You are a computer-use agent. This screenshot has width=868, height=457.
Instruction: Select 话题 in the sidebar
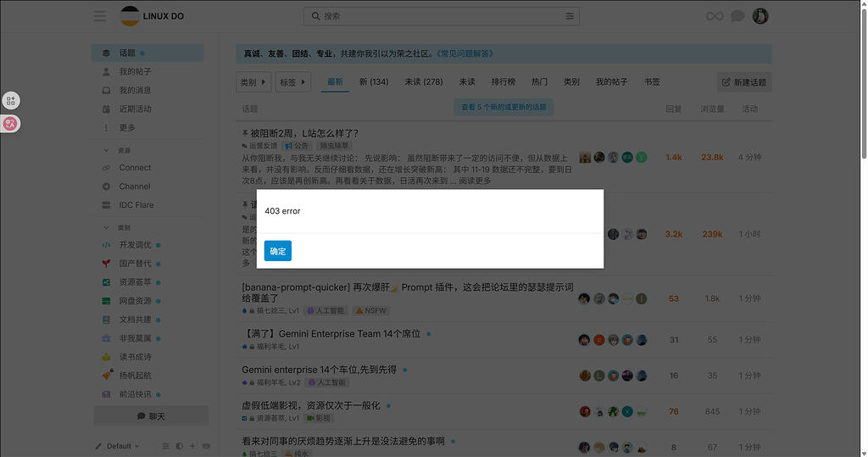click(147, 53)
